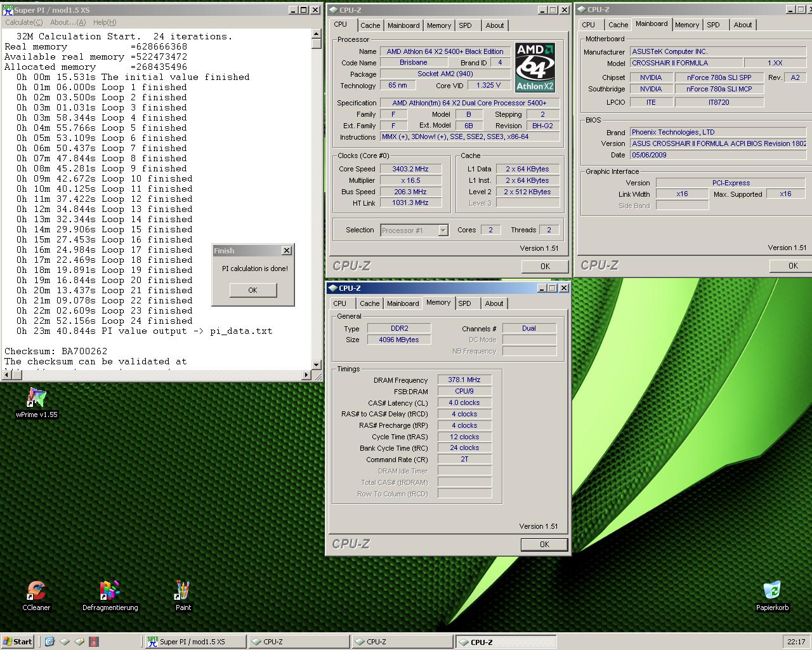Click OK in the Memory CPU-Z window

pyautogui.click(x=544, y=545)
